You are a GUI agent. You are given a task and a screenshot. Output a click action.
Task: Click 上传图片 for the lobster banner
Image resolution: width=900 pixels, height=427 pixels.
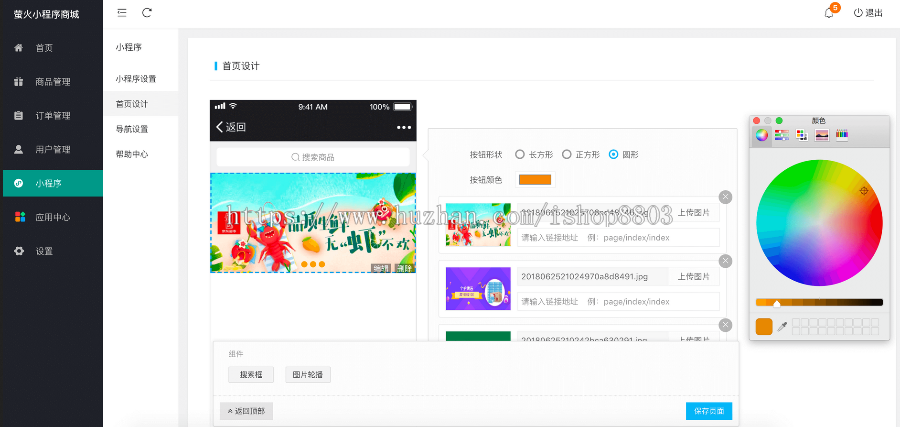click(x=694, y=212)
